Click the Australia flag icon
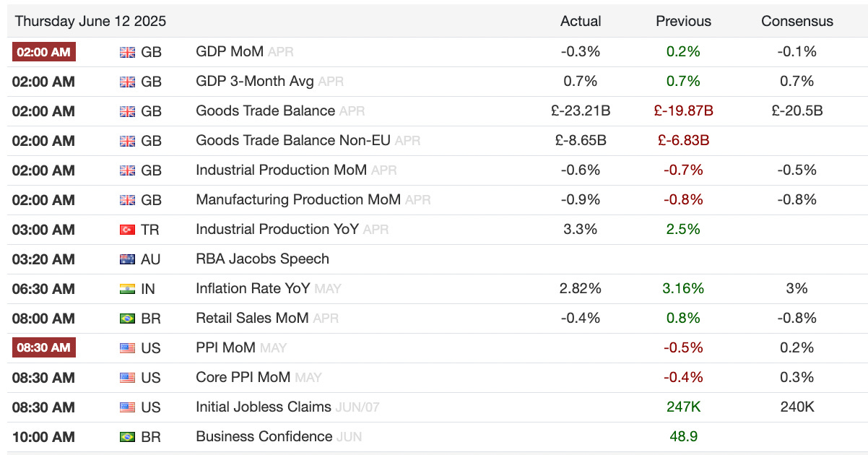Screen dimensions: 868x455 point(127,259)
